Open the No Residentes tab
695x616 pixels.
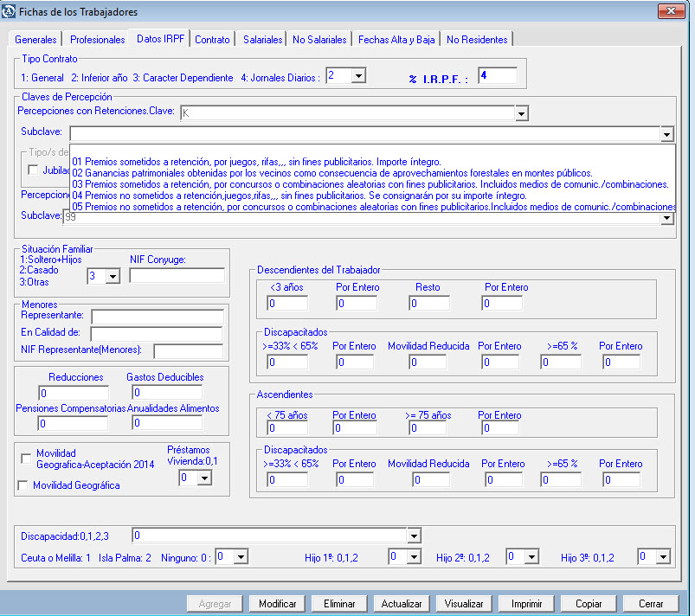[x=477, y=40]
